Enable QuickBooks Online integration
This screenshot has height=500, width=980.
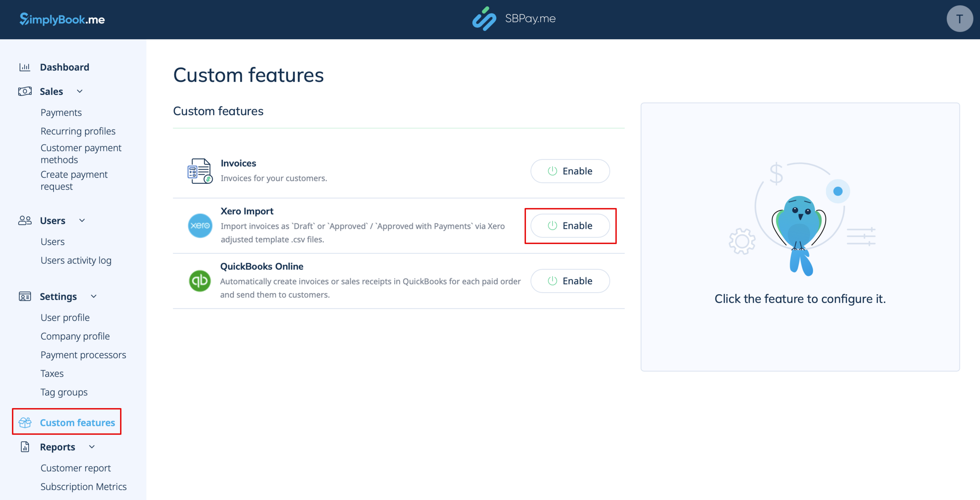pyautogui.click(x=570, y=281)
